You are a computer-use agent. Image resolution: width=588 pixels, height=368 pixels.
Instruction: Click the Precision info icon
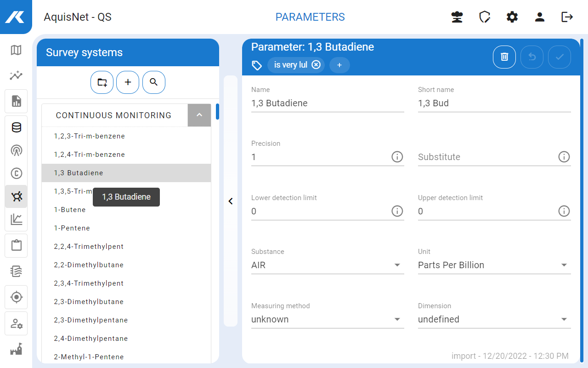(x=397, y=157)
